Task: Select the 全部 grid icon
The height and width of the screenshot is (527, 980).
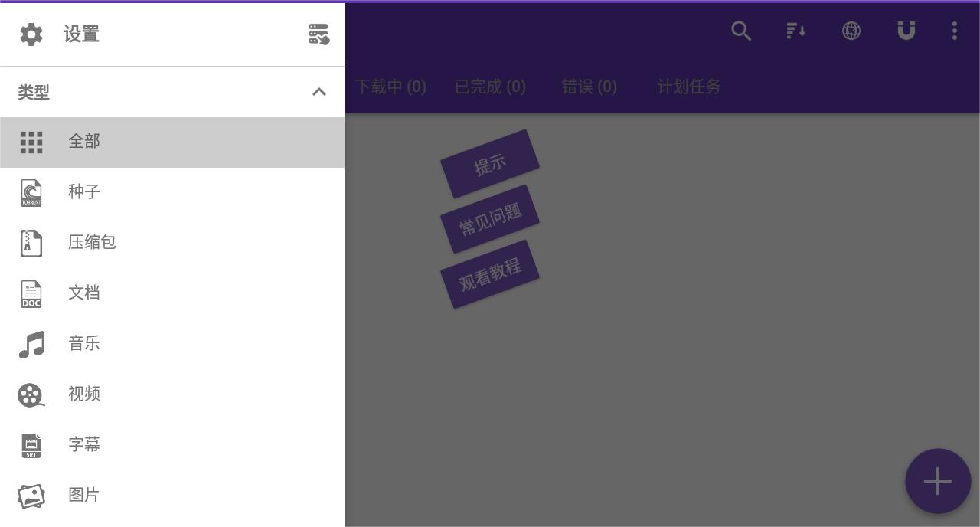Action: pos(31,142)
